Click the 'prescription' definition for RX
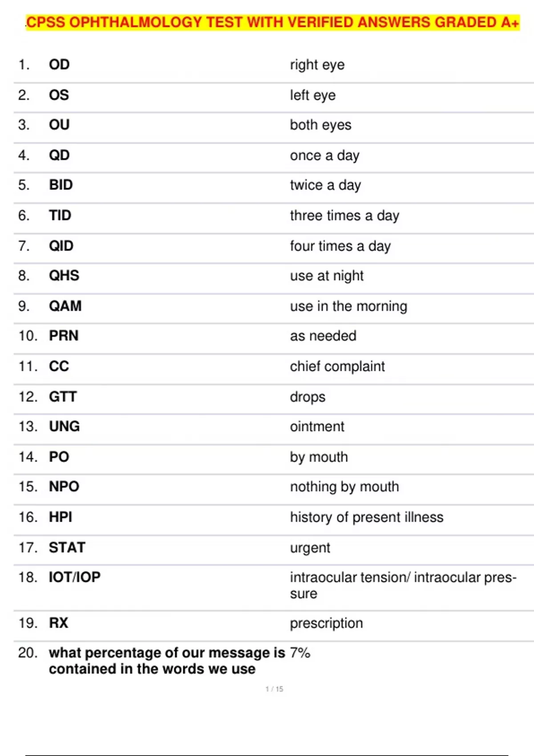The width and height of the screenshot is (534, 756). tap(326, 623)
